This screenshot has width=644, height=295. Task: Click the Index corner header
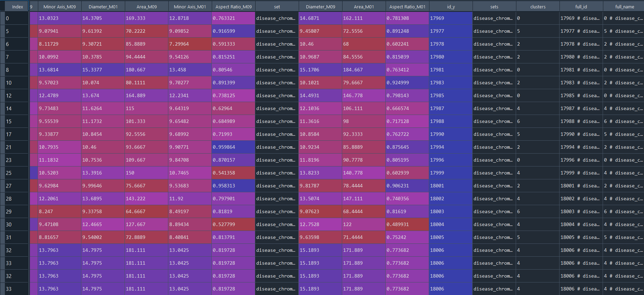[17, 7]
